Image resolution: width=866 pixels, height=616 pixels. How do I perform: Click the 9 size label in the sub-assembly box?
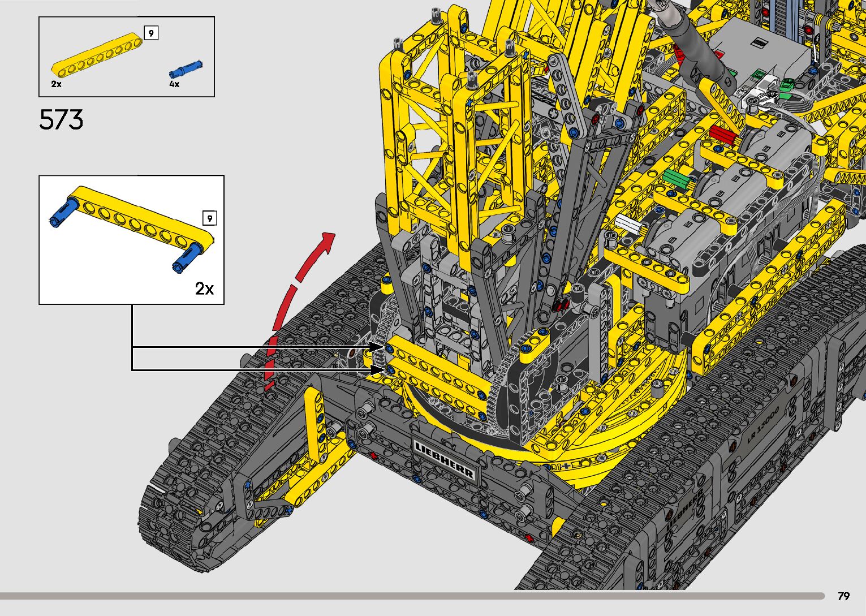209,218
